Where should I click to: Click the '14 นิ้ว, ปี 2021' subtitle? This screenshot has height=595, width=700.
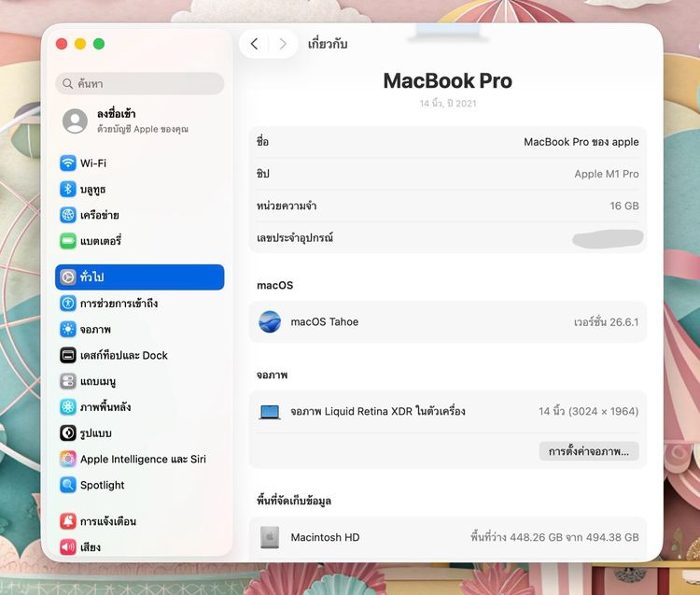[x=448, y=103]
